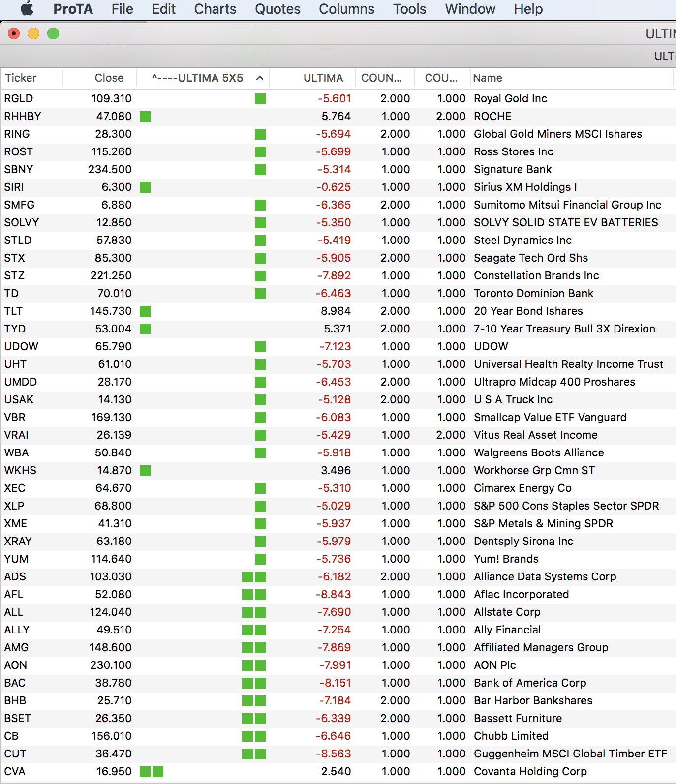Open the ProTA application menu
This screenshot has width=676, height=784.
coord(73,9)
